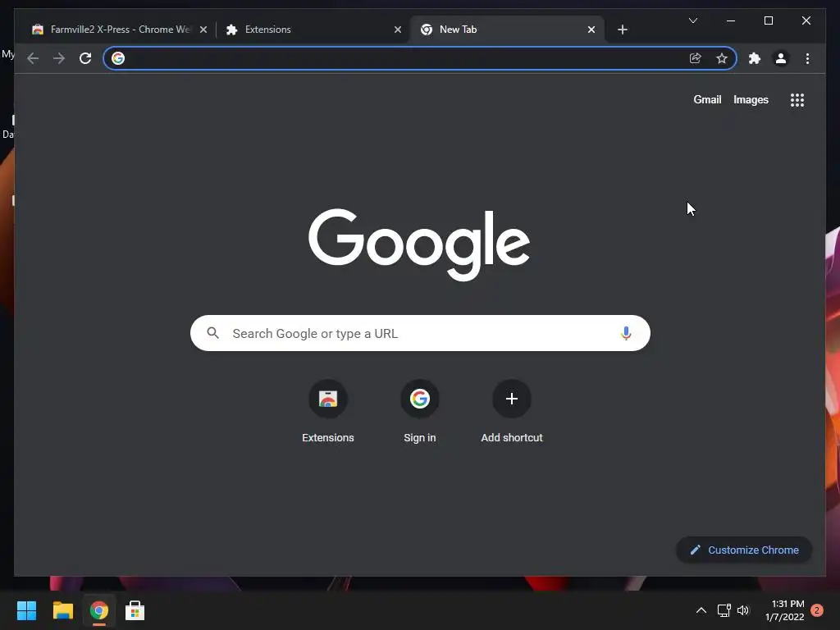Open the volume tray icon
The image size is (840, 630).
[x=743, y=610]
